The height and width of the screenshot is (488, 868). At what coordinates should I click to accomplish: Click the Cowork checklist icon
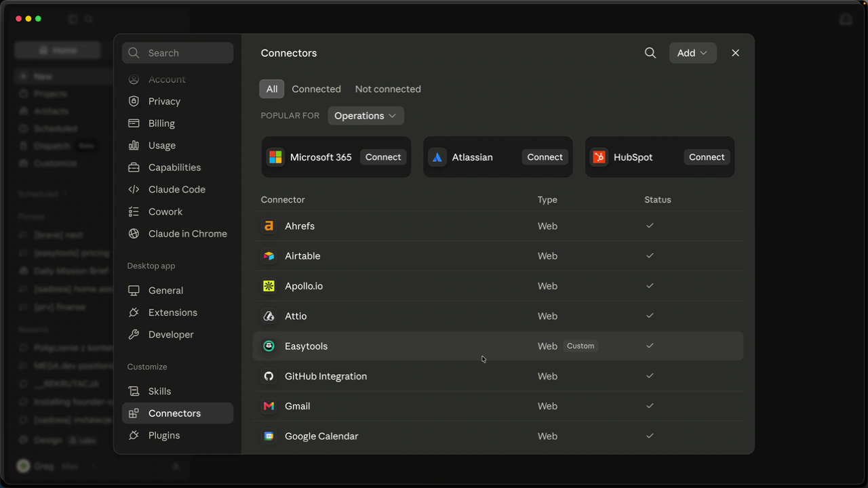(134, 211)
